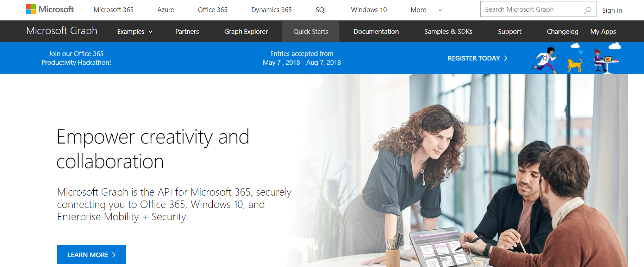Image resolution: width=644 pixels, height=267 pixels.
Task: Open the SQL link
Action: click(x=321, y=10)
